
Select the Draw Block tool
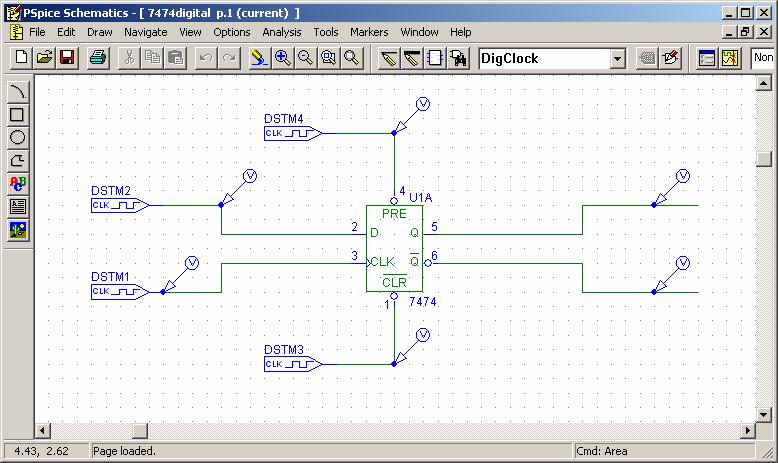tap(435, 58)
